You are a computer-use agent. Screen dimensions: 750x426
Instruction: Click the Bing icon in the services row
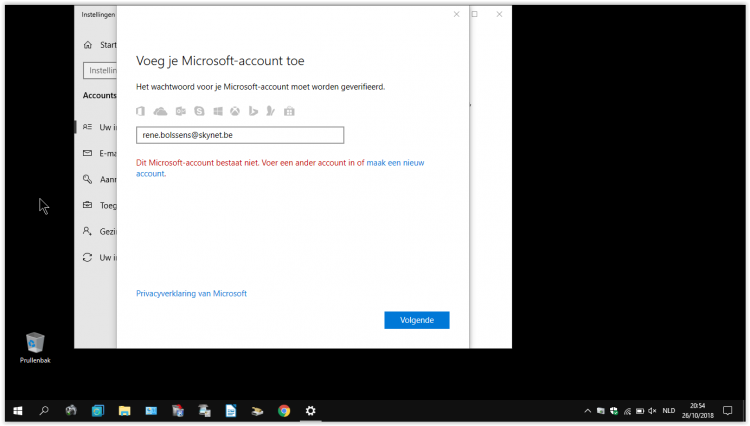coord(253,111)
